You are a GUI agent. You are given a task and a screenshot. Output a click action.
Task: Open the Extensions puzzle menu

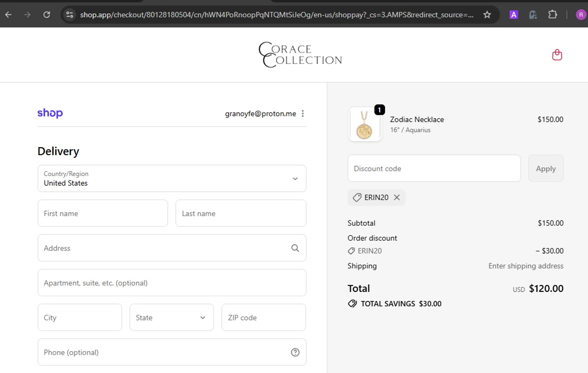552,14
